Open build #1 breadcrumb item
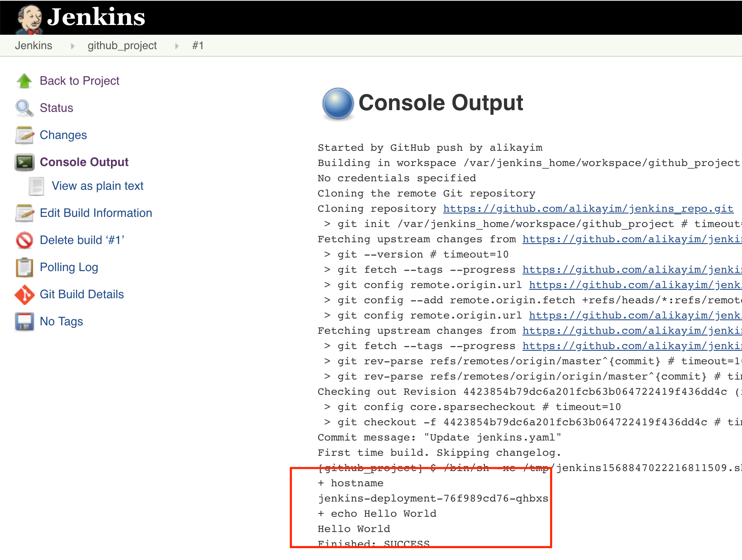Screen dimensions: 742x560 [198, 45]
